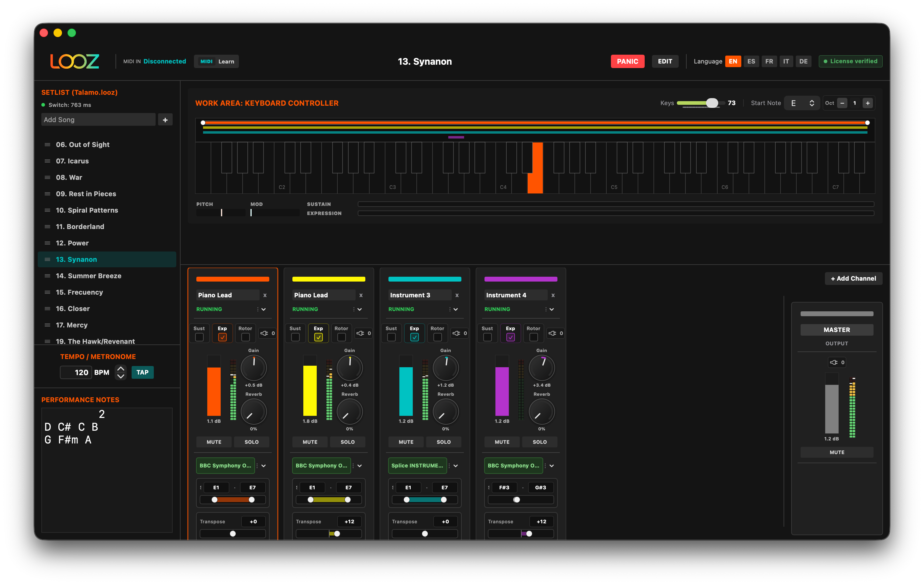Viewport: 924px width, 585px height.
Task: Switch language to ES
Action: [751, 61]
